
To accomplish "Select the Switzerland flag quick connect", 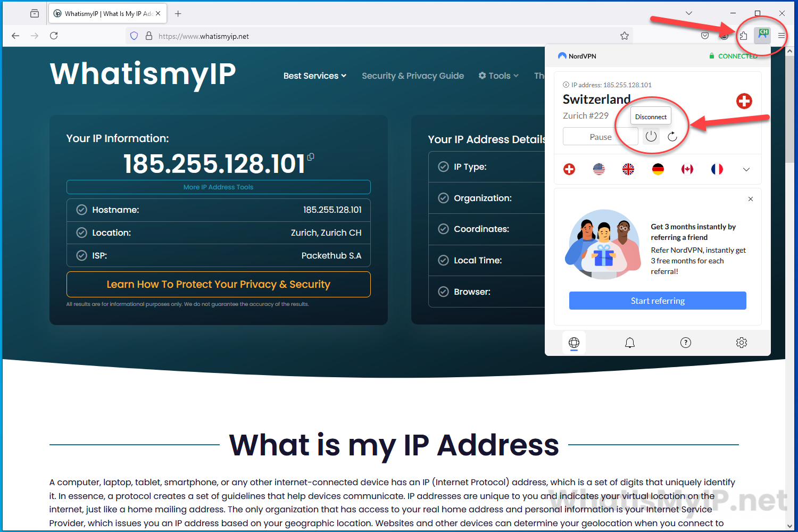I will 569,169.
